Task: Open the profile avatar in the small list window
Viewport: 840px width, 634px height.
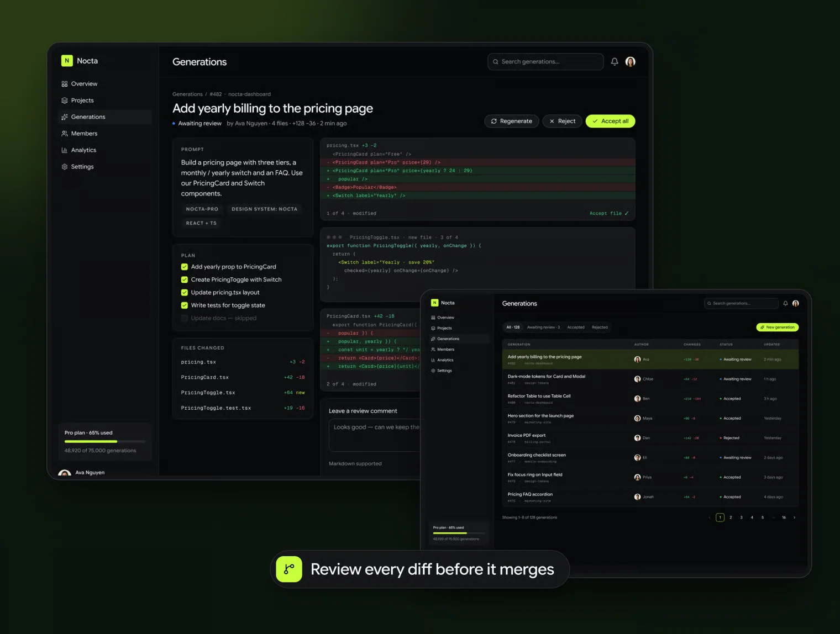Action: click(795, 303)
